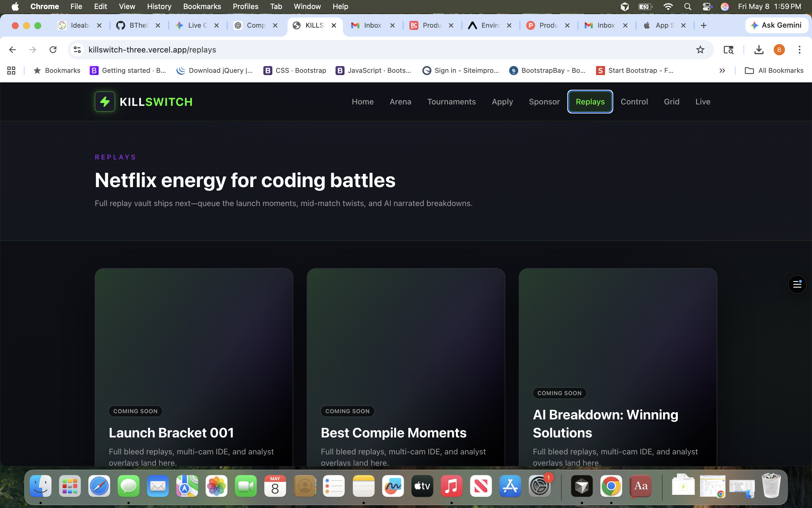This screenshot has height=508, width=812.
Task: Open the Launch Bracket 001 replay card
Action: [194, 367]
